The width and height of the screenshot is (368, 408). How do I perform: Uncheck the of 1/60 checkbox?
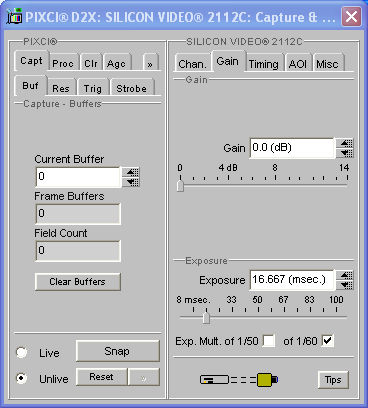pos(328,341)
